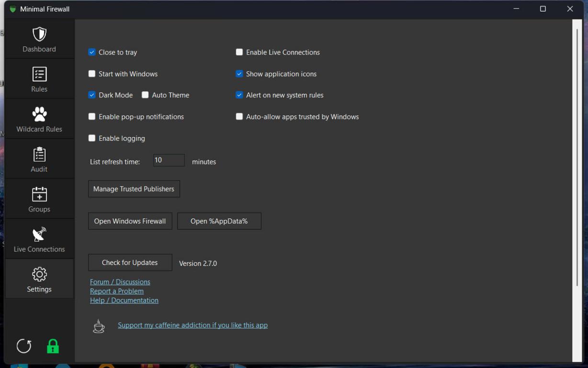The width and height of the screenshot is (588, 368).
Task: Go to Rules checklist icon
Action: [x=39, y=74]
